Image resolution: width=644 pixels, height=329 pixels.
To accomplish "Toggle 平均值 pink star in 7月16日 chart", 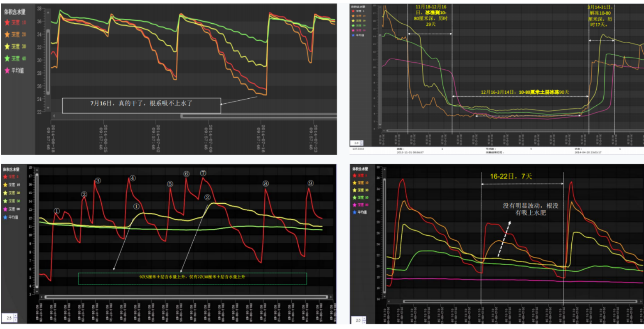I will [x=7, y=71].
